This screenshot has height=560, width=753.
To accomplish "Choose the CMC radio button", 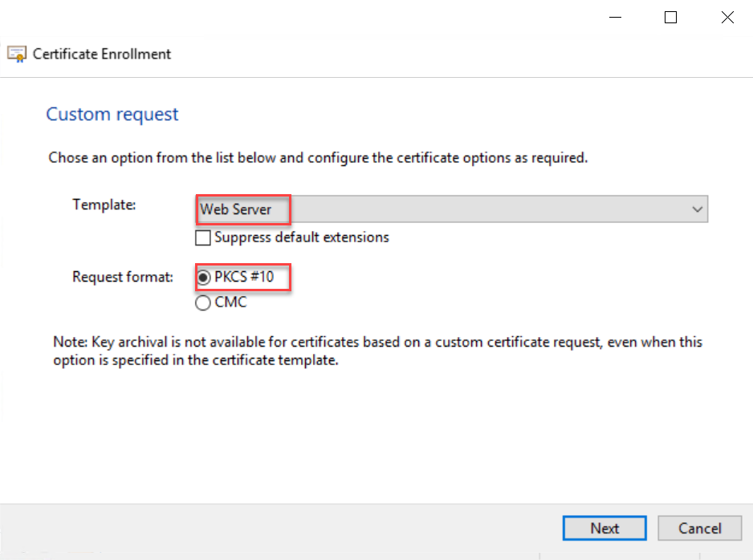I will click(204, 303).
